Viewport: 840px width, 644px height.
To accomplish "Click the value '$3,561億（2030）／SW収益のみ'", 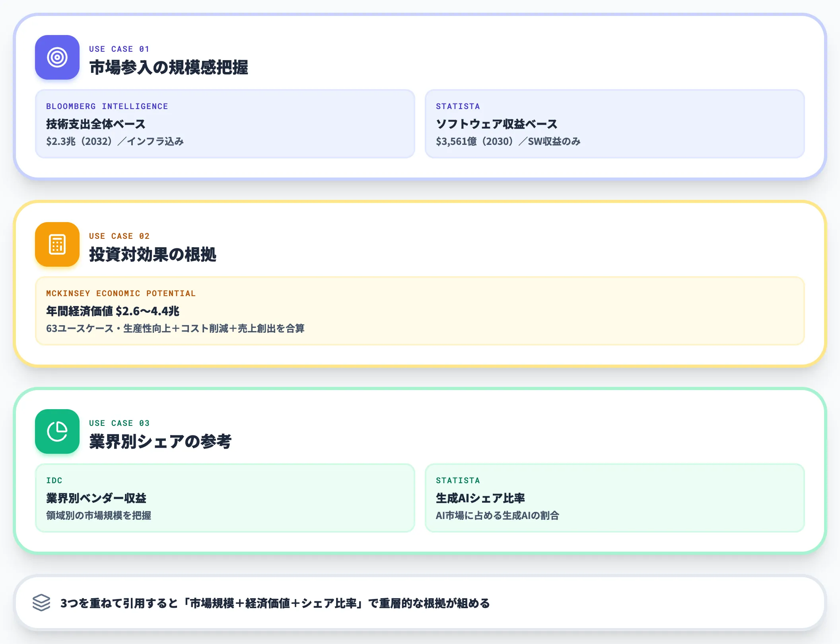I will click(x=508, y=141).
